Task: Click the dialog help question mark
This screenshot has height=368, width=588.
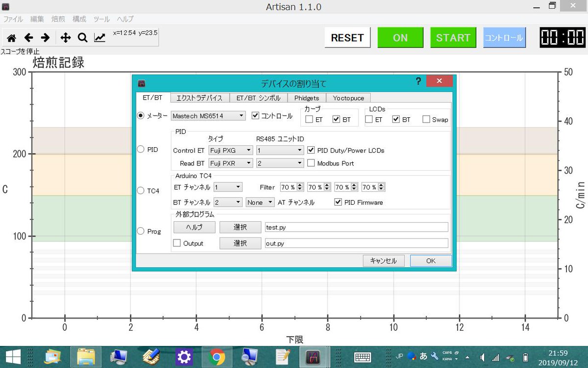Action: pos(418,81)
